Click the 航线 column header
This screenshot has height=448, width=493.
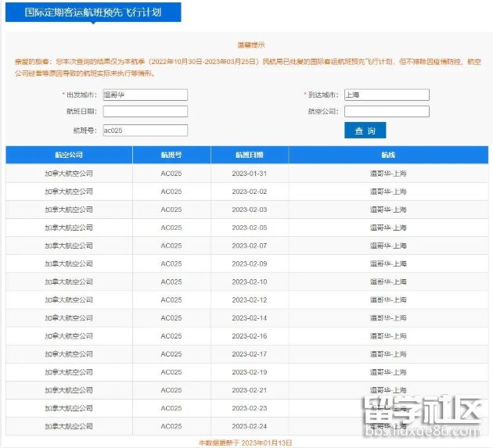point(388,155)
